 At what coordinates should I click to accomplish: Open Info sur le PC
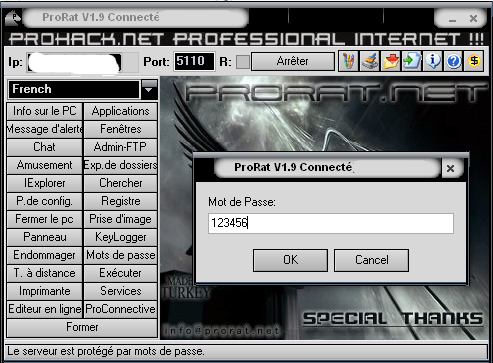point(45,111)
